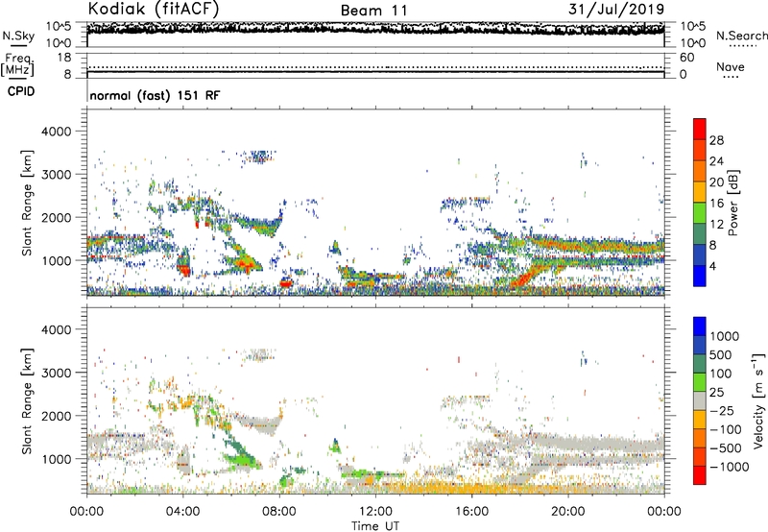Select the "Power [dB]" colorbar title
The width and height of the screenshot is (768, 532).
[x=732, y=203]
